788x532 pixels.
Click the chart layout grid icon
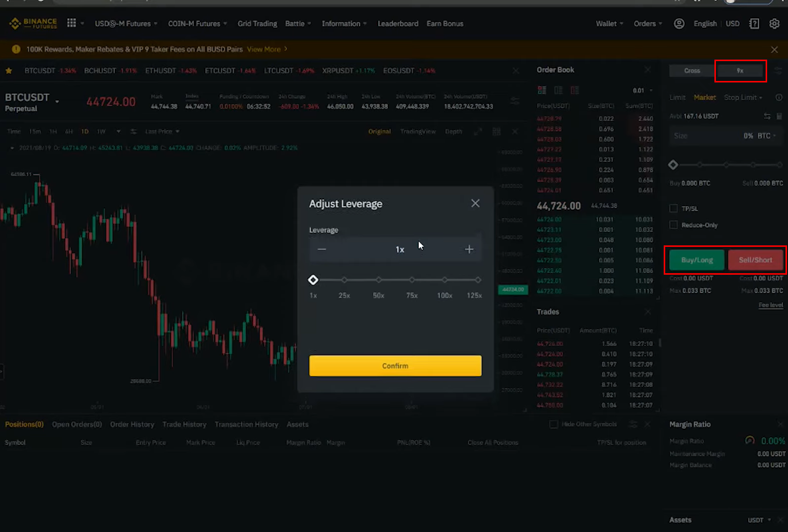[x=496, y=131]
